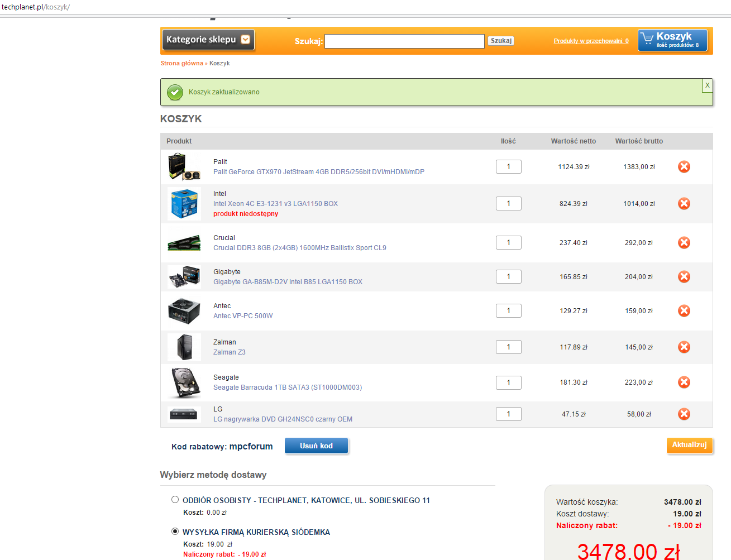Click quantity field for Gigabyte motherboard
The height and width of the screenshot is (560, 731).
509,276
